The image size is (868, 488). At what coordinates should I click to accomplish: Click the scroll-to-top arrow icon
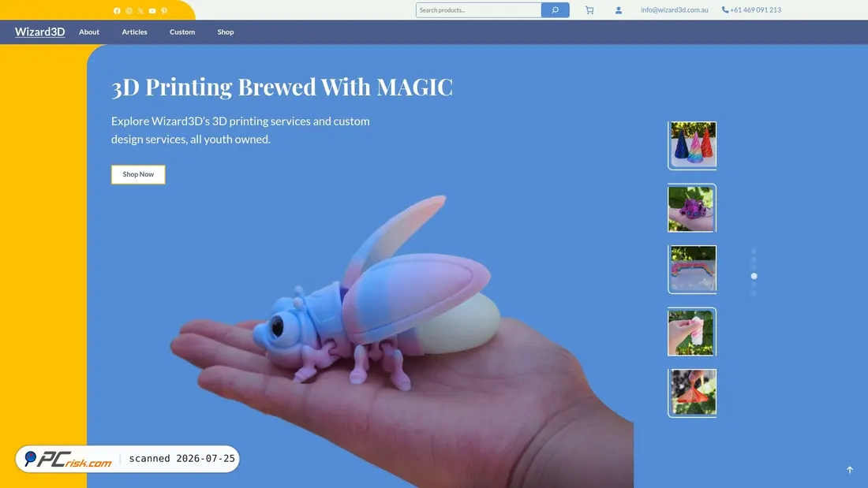click(x=850, y=470)
